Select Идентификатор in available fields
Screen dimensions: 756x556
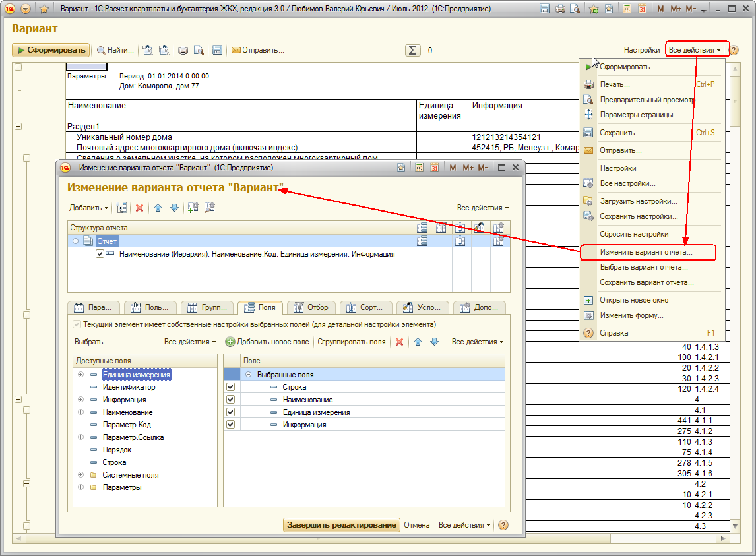tap(129, 387)
